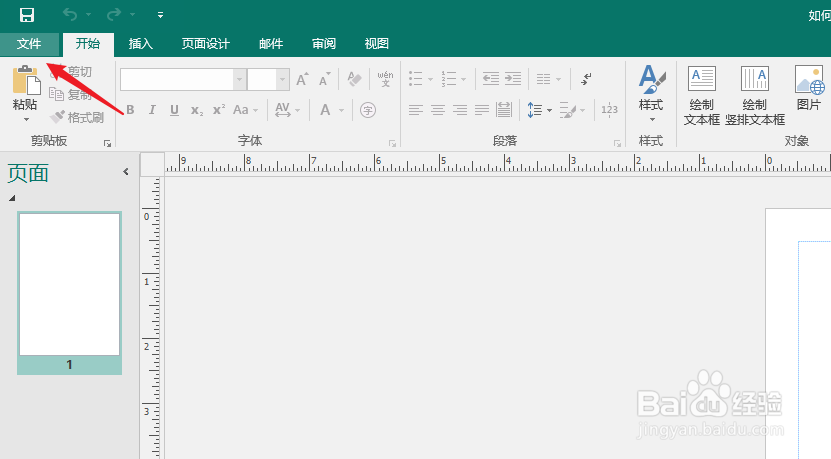Image resolution: width=831 pixels, height=459 pixels.
Task: Click the font color A icon
Action: point(325,110)
